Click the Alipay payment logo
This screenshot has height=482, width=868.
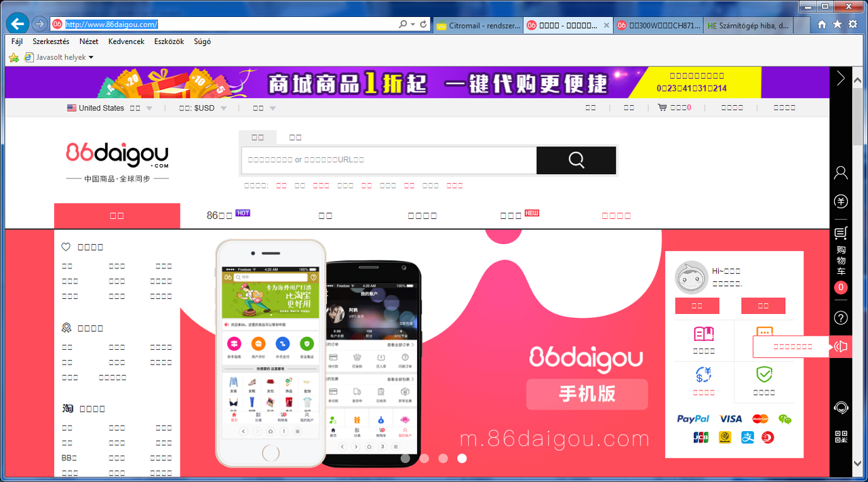tap(747, 438)
